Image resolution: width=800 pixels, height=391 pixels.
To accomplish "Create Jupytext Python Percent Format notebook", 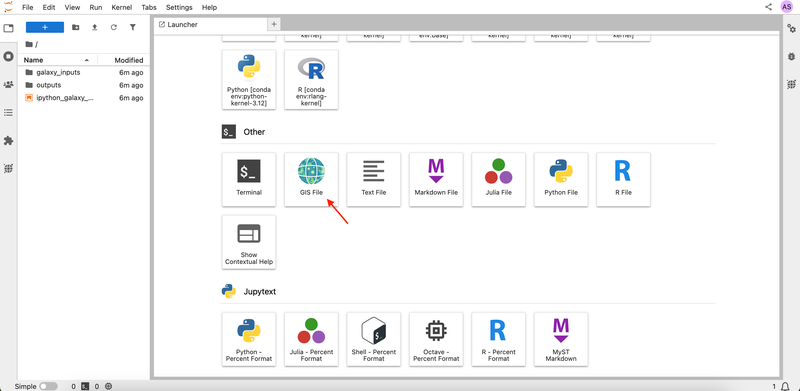I will point(249,339).
